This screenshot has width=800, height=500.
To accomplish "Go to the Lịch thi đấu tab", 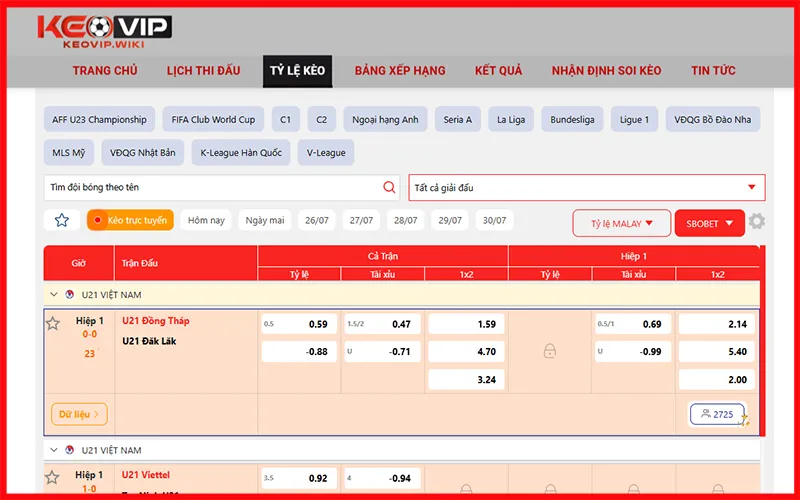I will coord(203,70).
